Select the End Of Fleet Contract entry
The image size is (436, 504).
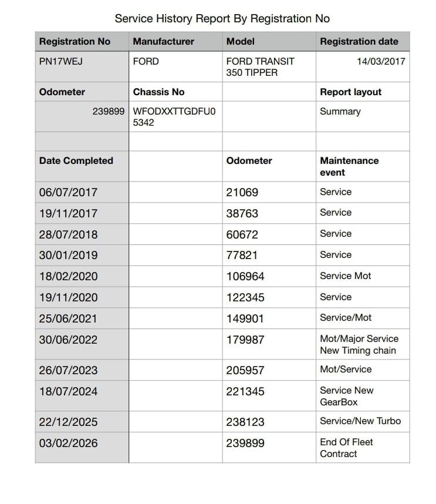tap(346, 448)
